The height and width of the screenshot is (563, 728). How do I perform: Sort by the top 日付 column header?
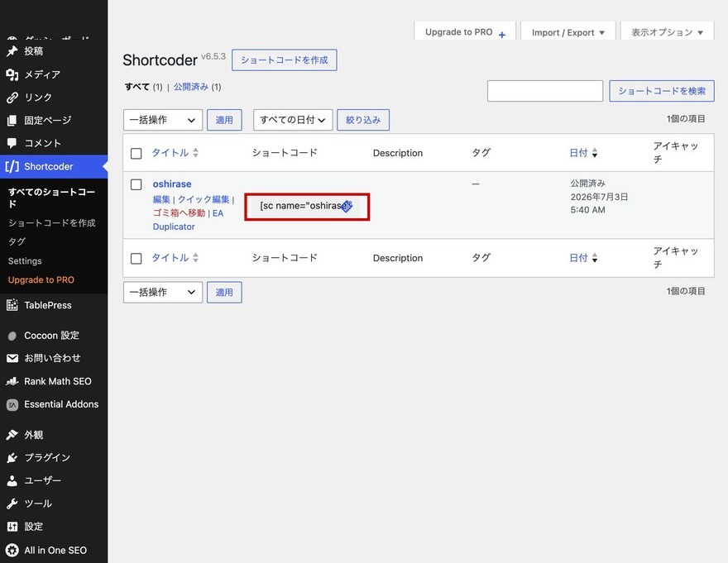[578, 153]
